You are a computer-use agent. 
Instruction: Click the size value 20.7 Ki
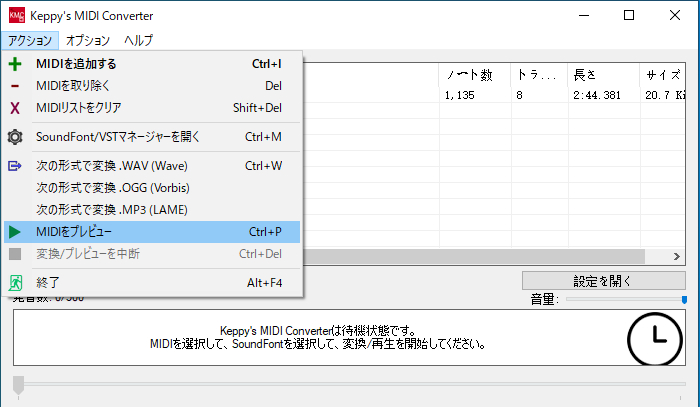pos(665,95)
